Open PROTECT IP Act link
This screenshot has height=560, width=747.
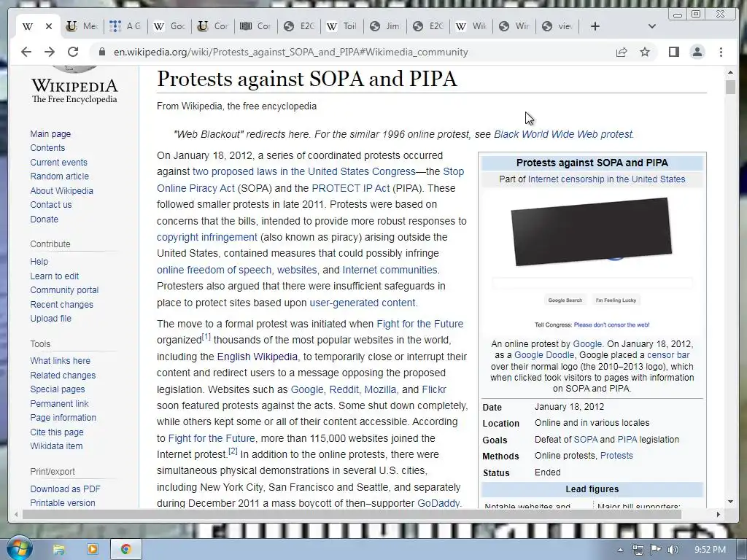[x=351, y=188]
